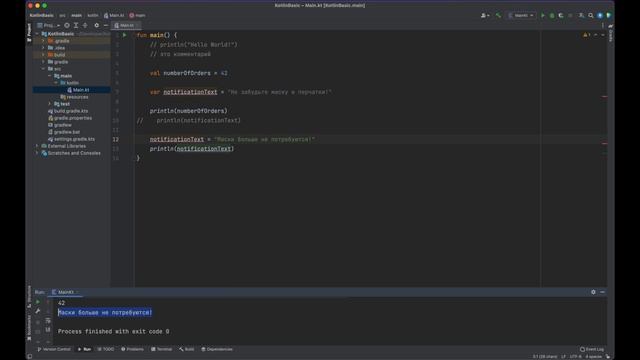Expand the build folder
Image resolution: width=640 pixels, height=360 pixels.
click(43, 55)
